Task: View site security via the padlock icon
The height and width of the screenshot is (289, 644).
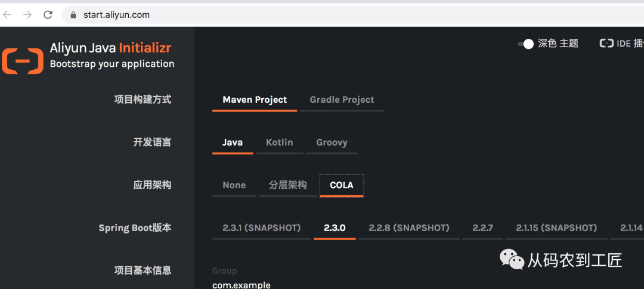Action: pos(73,15)
